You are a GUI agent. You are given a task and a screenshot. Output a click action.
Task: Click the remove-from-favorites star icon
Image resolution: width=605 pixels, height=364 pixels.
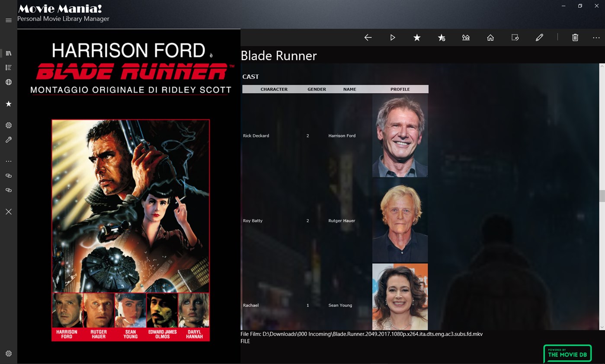pyautogui.click(x=442, y=38)
